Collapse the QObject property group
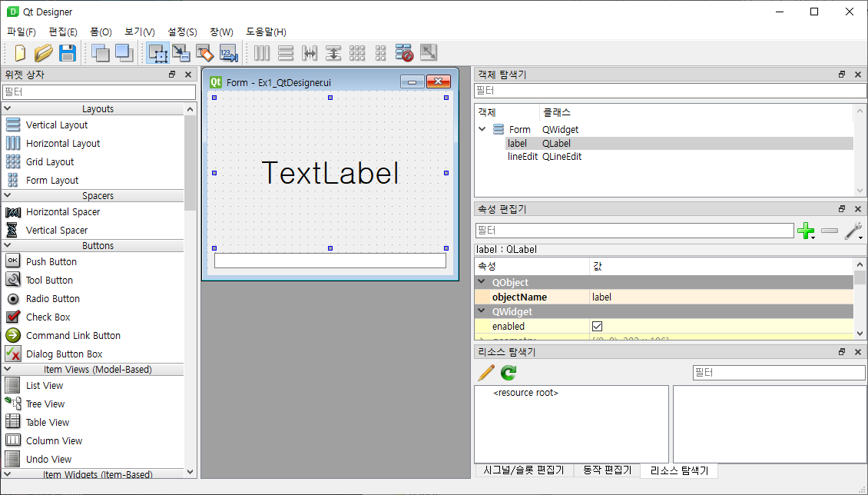Screen dimensions: 868x495 481,282
